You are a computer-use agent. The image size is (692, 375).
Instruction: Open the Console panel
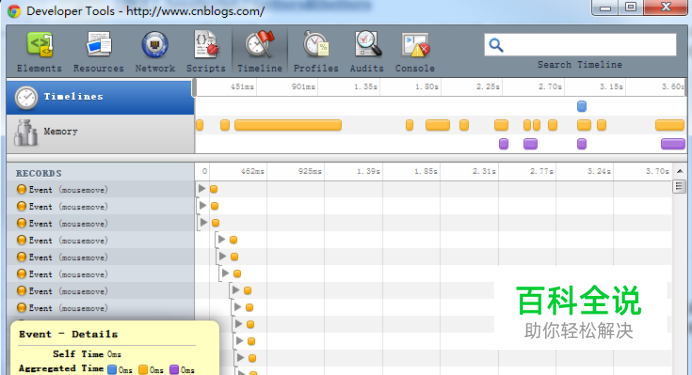(415, 52)
